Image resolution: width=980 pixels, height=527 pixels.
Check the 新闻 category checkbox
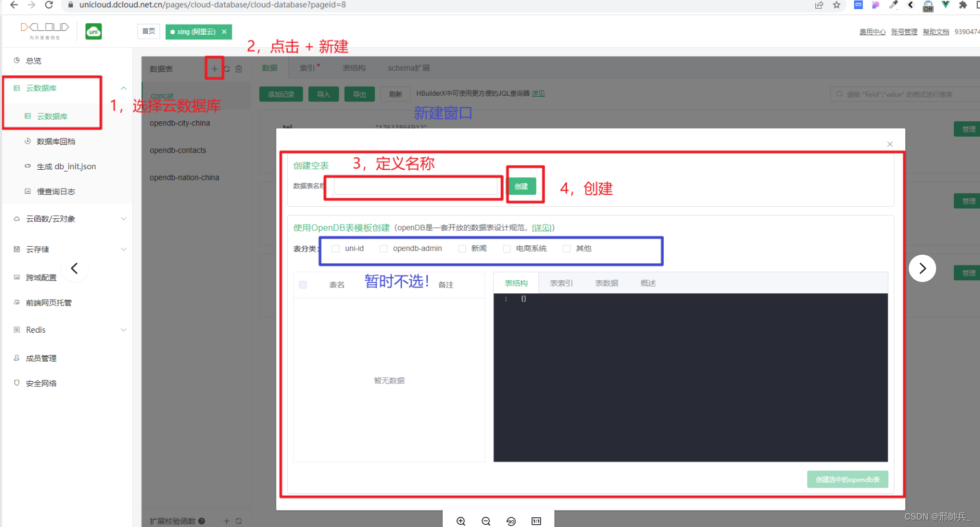[462, 249]
